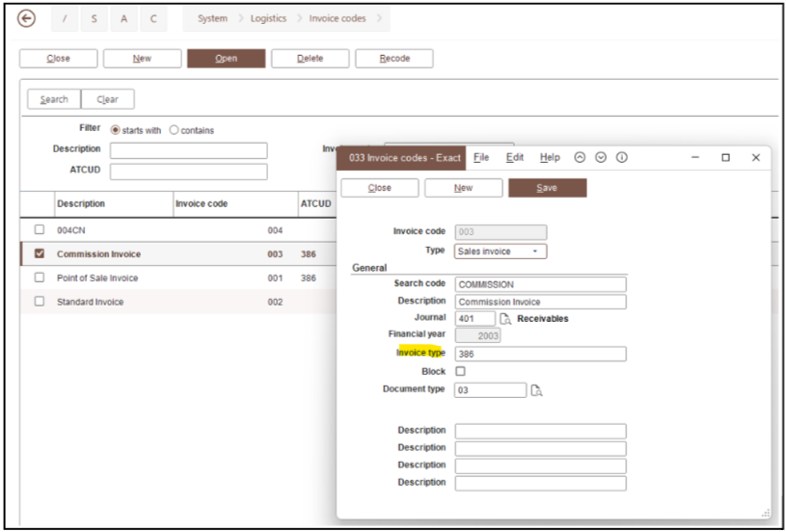
Task: Click the Journal lookup icon
Action: 504,318
